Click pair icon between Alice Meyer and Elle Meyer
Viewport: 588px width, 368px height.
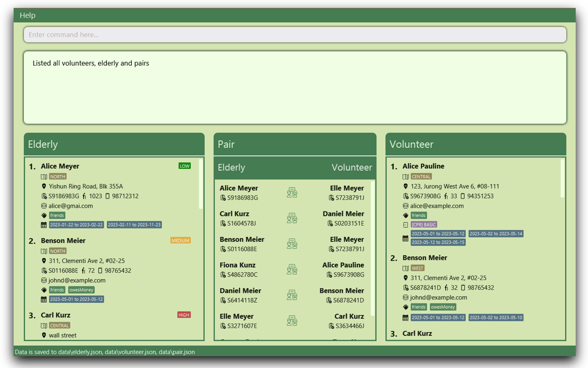point(292,192)
